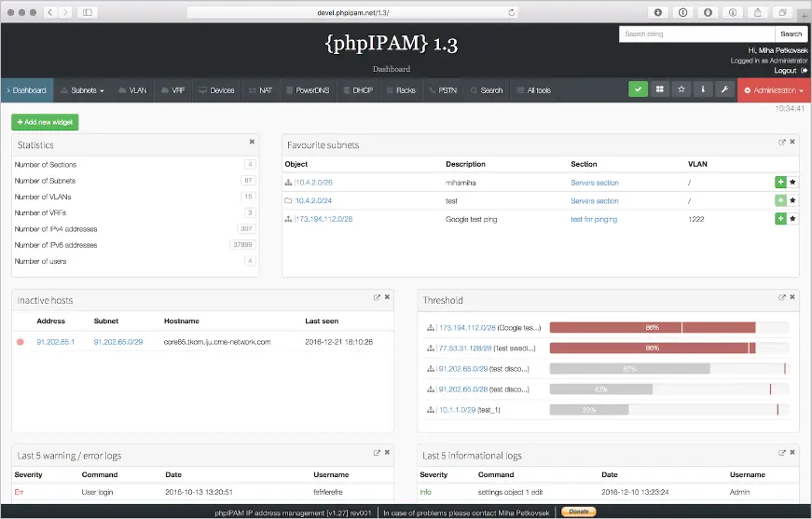Toggle favourite star for 10.4.2.0/24
812x519 pixels.
pos(792,200)
